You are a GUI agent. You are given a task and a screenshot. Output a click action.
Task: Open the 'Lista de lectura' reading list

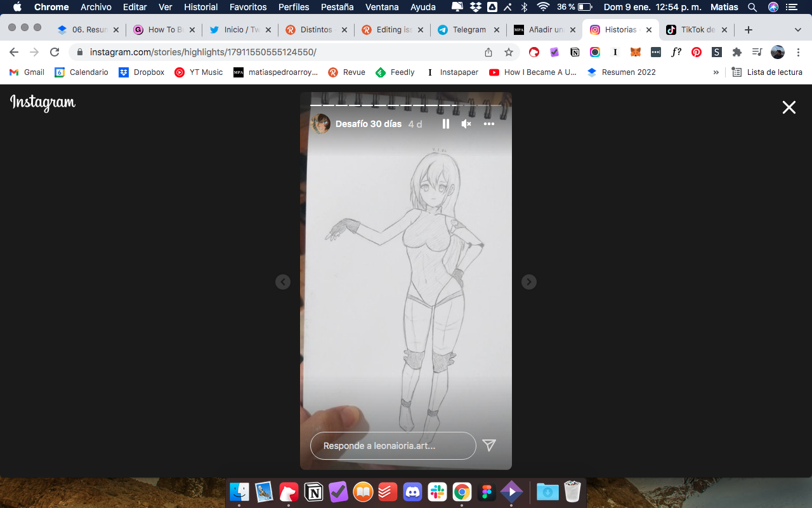click(x=767, y=72)
